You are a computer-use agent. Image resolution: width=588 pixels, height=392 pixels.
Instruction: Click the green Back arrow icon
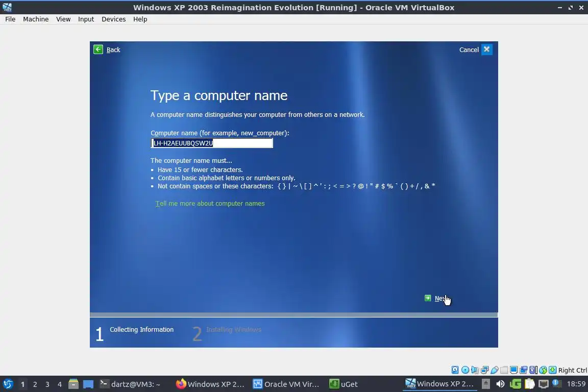pyautogui.click(x=98, y=50)
